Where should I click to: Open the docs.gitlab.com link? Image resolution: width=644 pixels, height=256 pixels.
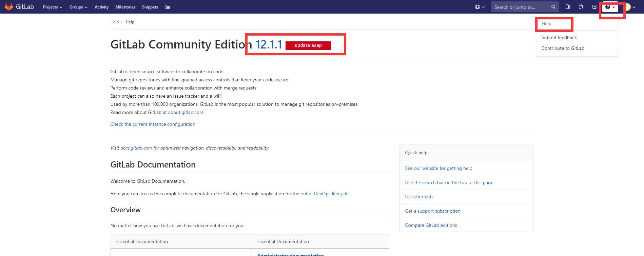[x=136, y=148]
